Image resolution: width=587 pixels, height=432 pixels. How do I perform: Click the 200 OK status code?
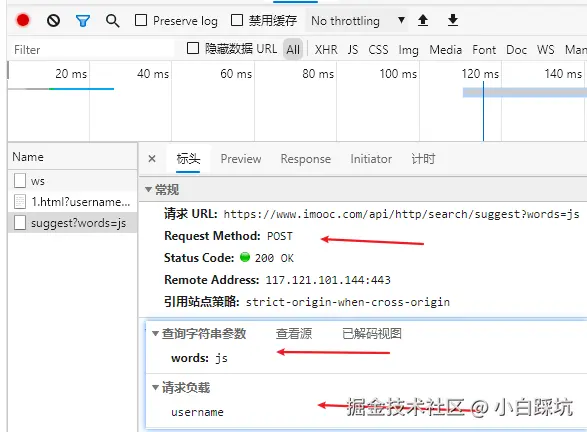tap(274, 258)
